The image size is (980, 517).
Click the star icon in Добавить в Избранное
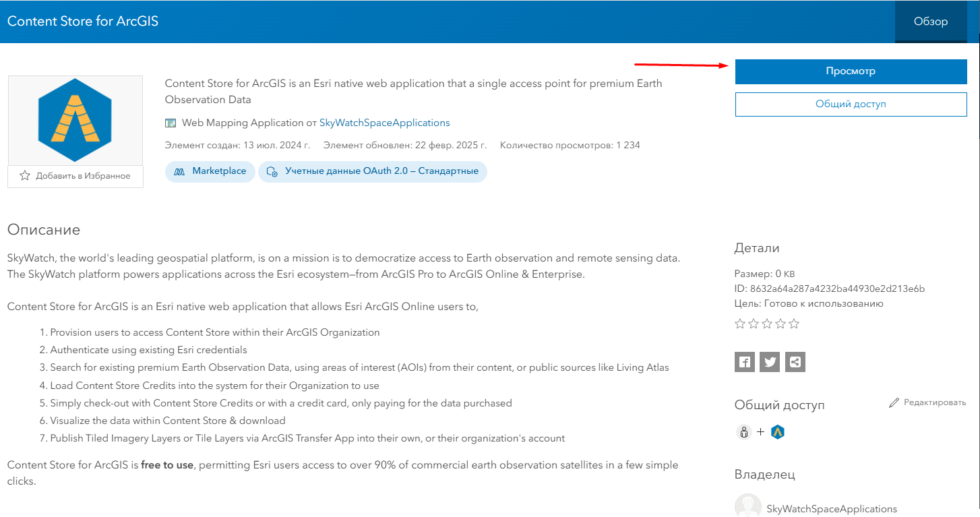coord(25,176)
